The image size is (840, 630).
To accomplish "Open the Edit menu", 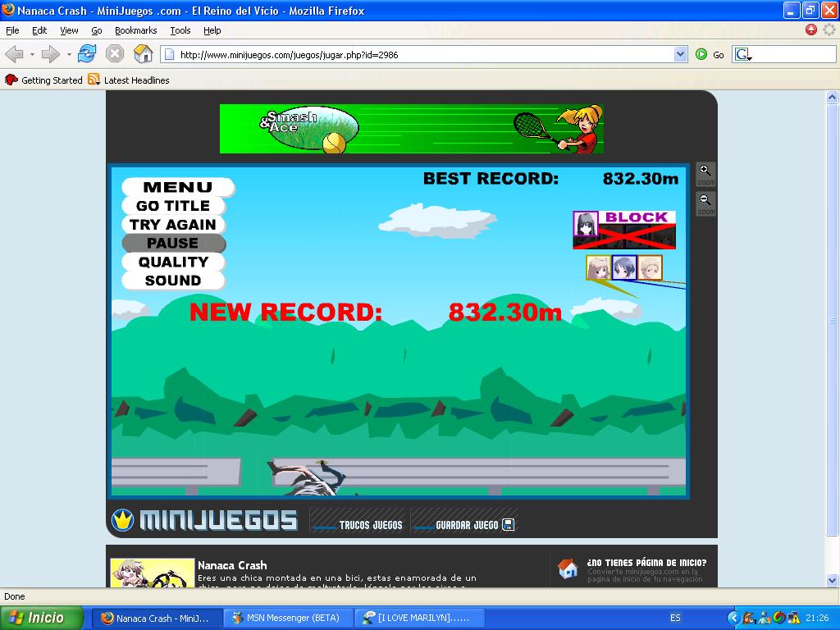I will 39,30.
